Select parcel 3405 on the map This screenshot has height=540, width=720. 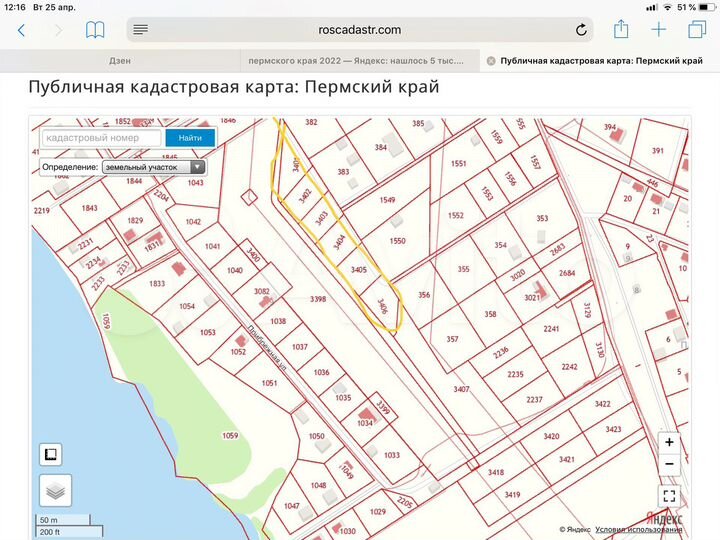(359, 270)
